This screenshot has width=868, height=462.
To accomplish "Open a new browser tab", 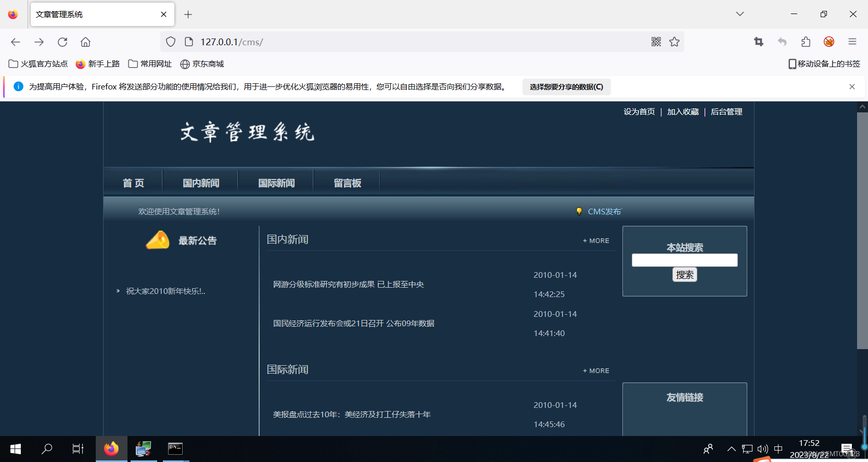I will [188, 15].
